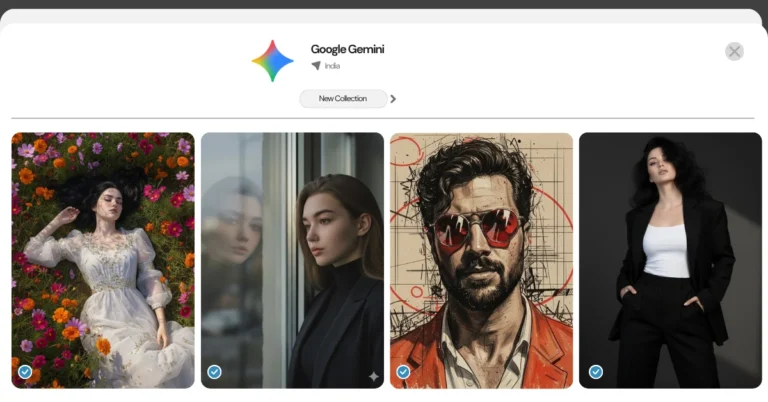Toggle checkmark on the window reflection portrait
Screen dimensions: 768x402
point(214,372)
